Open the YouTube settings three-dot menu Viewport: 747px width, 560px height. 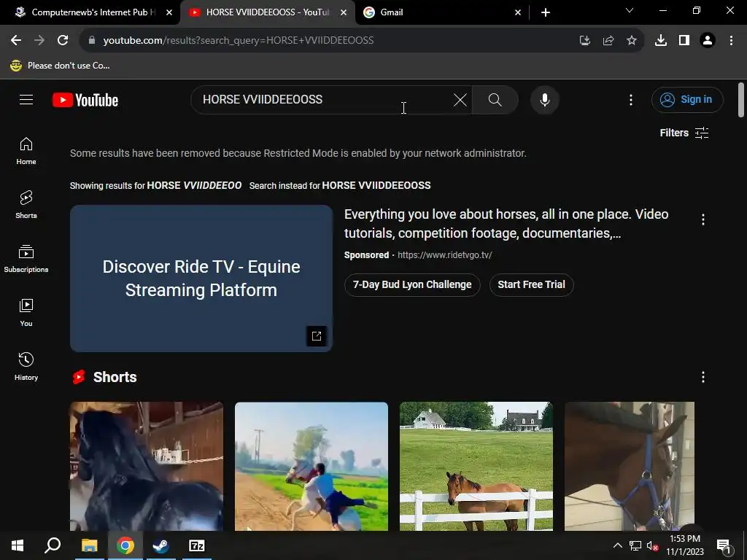click(631, 99)
